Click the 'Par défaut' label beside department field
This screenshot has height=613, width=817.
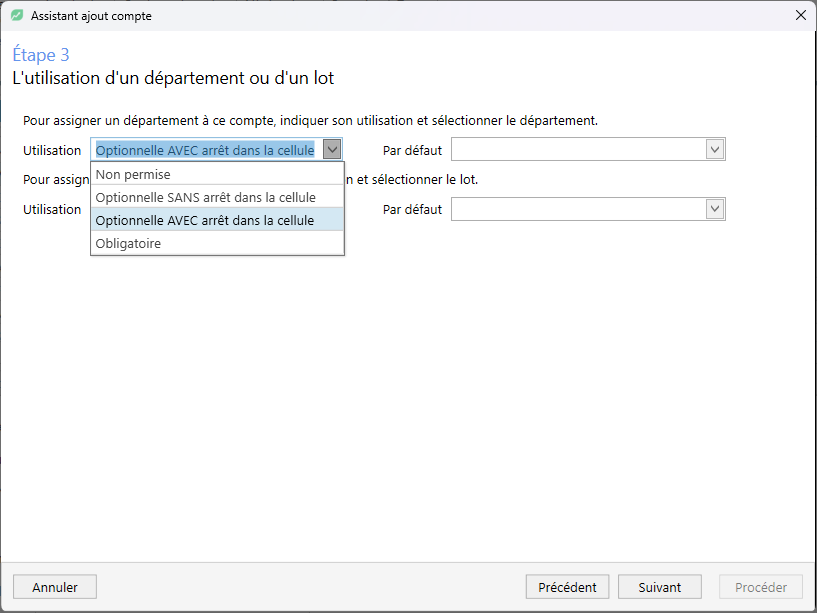tap(412, 150)
